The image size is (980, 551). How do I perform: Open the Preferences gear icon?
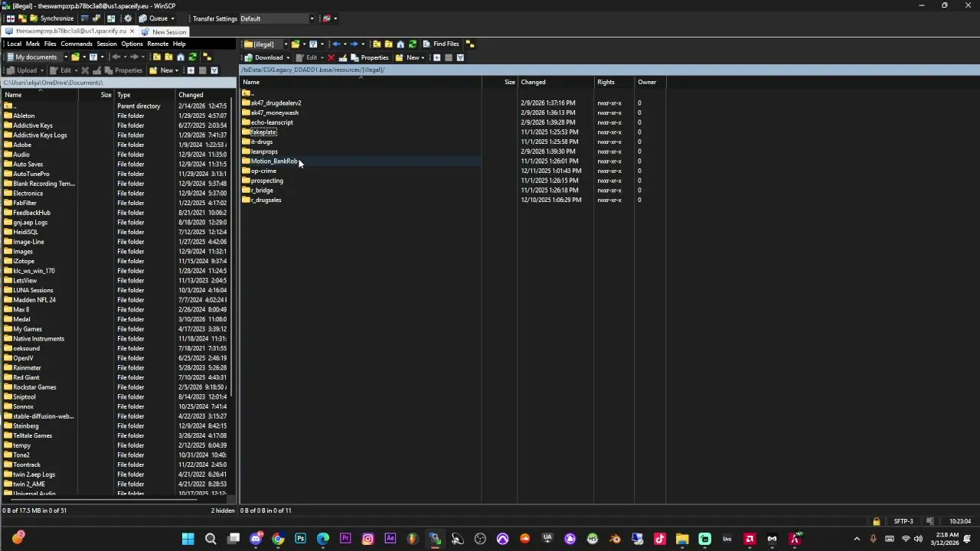point(128,18)
